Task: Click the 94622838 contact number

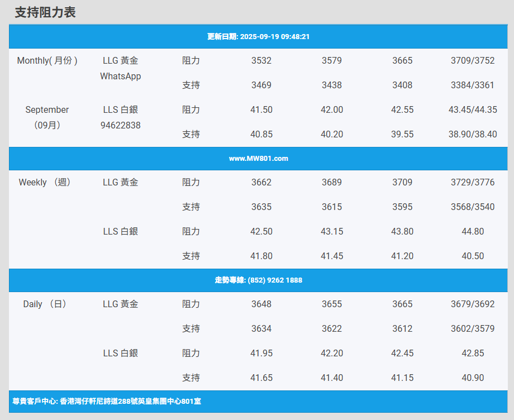Action: click(120, 126)
